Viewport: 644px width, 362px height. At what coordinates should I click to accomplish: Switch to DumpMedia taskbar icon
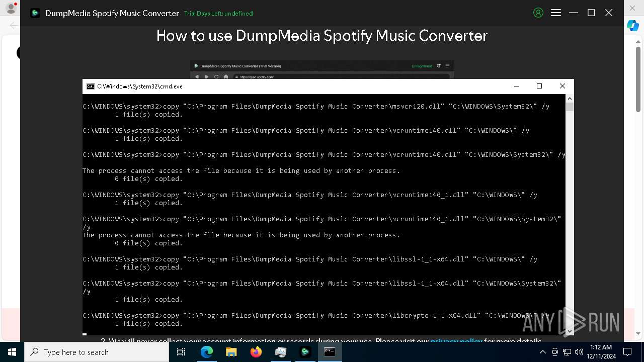click(305, 352)
